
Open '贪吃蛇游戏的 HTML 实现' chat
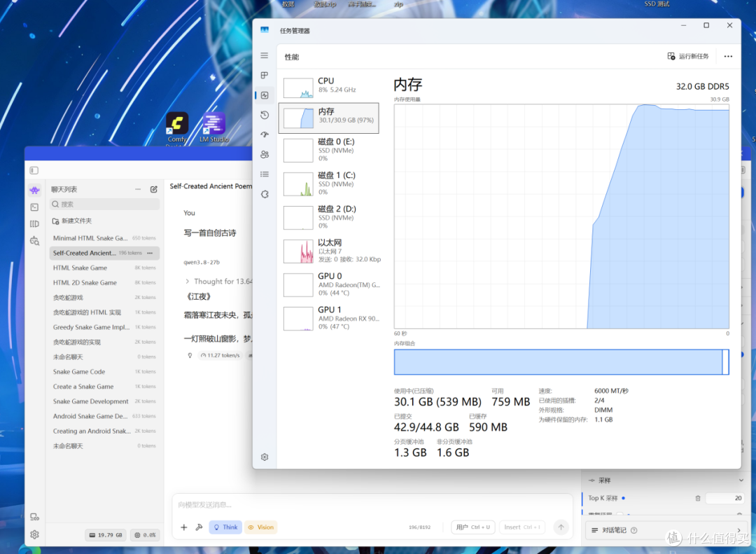pyautogui.click(x=104, y=312)
